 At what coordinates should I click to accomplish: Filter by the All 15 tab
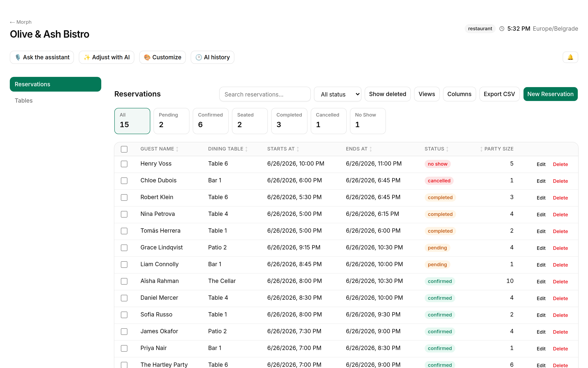point(132,121)
